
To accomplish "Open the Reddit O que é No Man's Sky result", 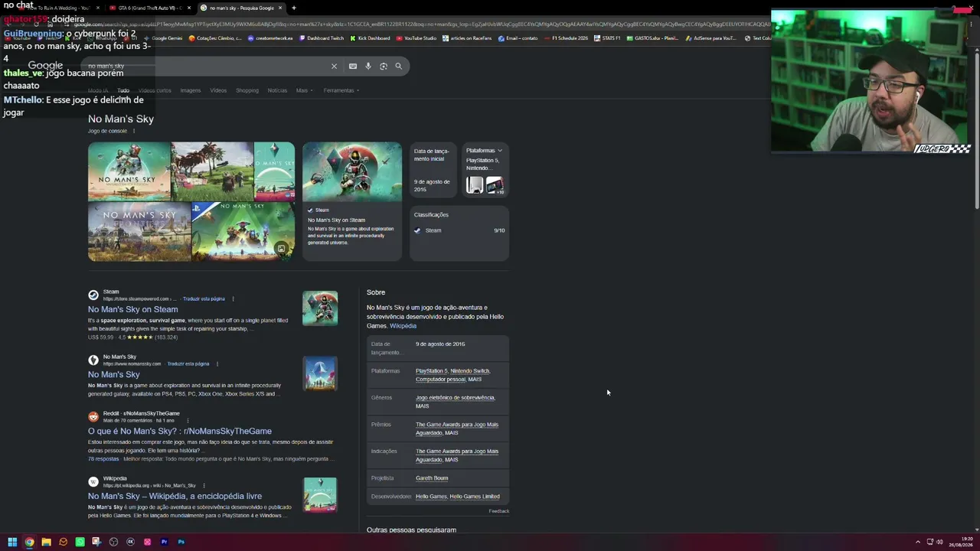I will [x=180, y=432].
